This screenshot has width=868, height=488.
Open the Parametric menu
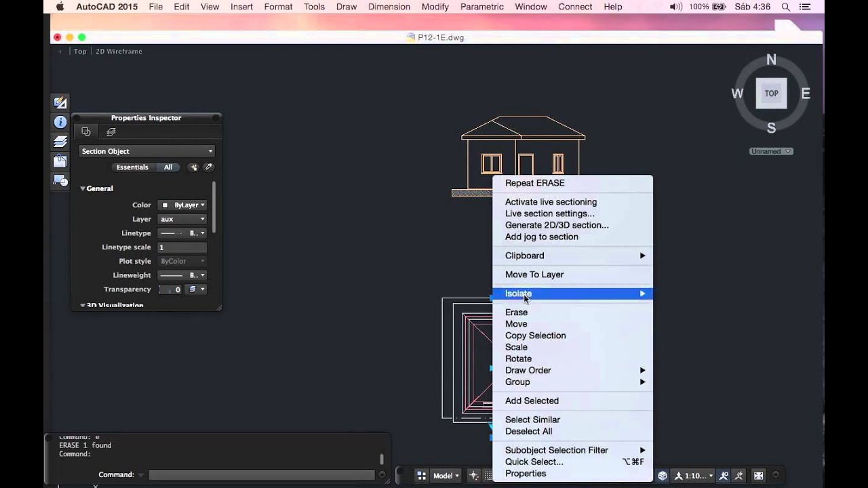(481, 7)
